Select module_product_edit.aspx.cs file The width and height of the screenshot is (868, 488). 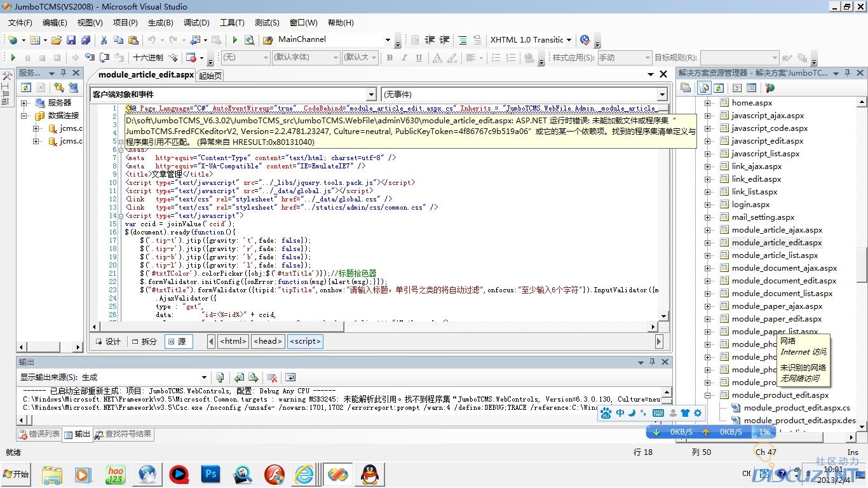(797, 408)
